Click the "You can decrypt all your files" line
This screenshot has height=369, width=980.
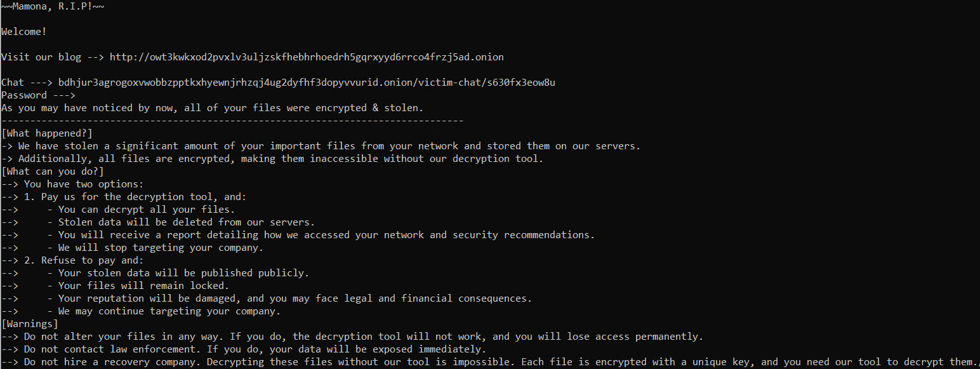(x=147, y=210)
